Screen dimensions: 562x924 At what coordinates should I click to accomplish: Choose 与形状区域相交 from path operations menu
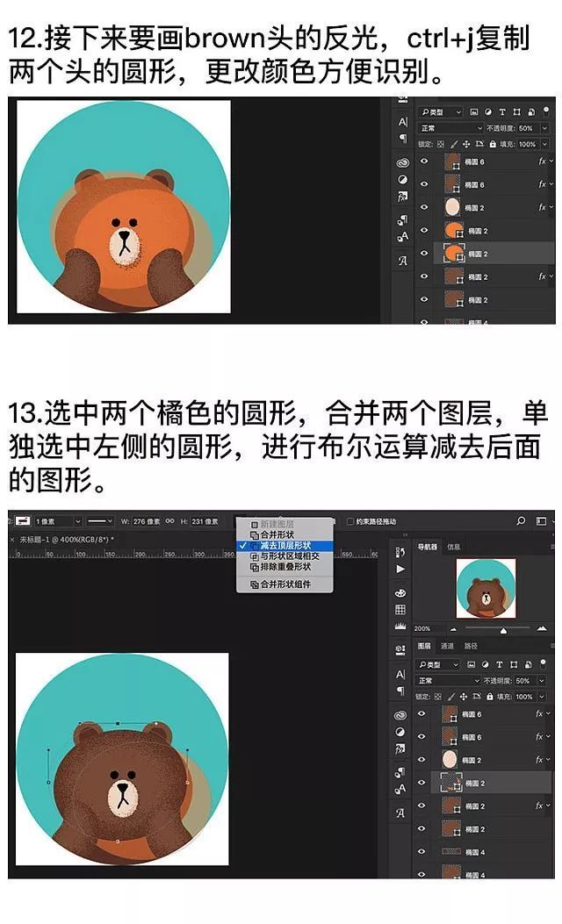click(285, 555)
